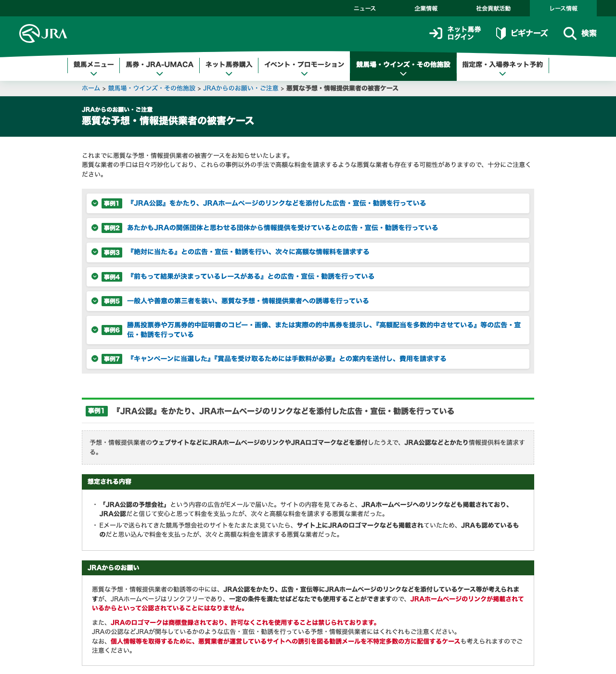This screenshot has width=616, height=674.
Task: Open the 企業情報 top menu
Action: point(426,8)
